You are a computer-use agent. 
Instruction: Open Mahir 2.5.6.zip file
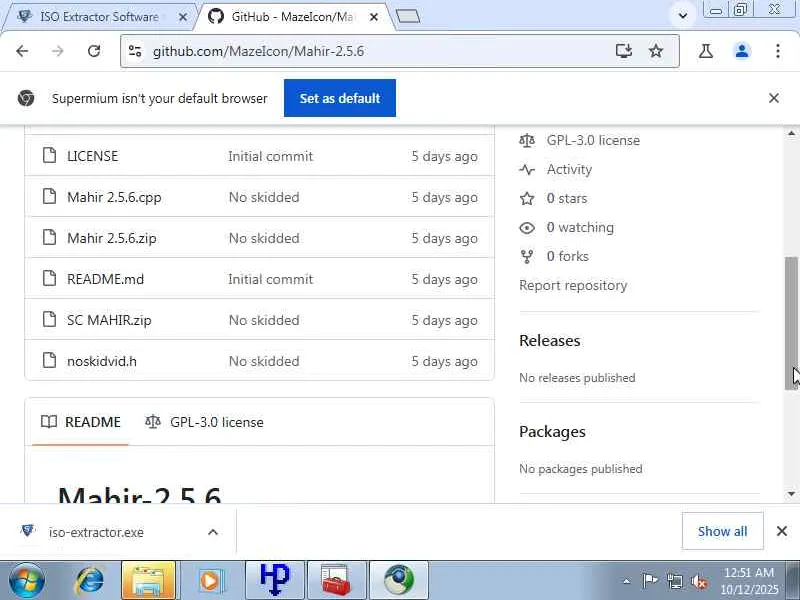coord(112,238)
